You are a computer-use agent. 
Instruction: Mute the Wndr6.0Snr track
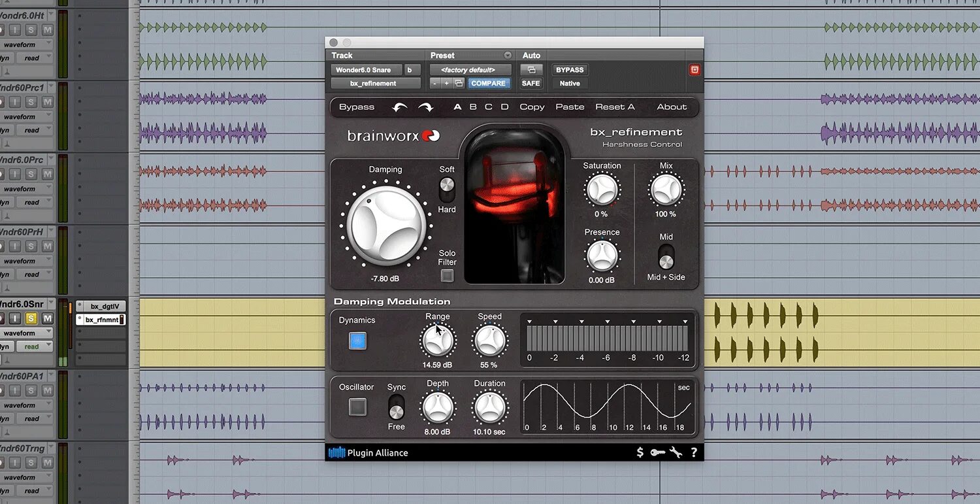tap(47, 318)
